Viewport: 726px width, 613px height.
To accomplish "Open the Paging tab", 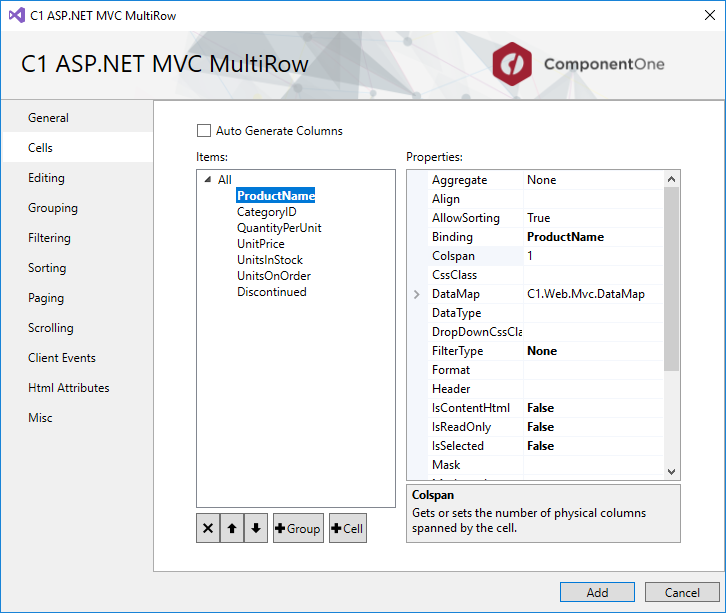I will point(77,298).
